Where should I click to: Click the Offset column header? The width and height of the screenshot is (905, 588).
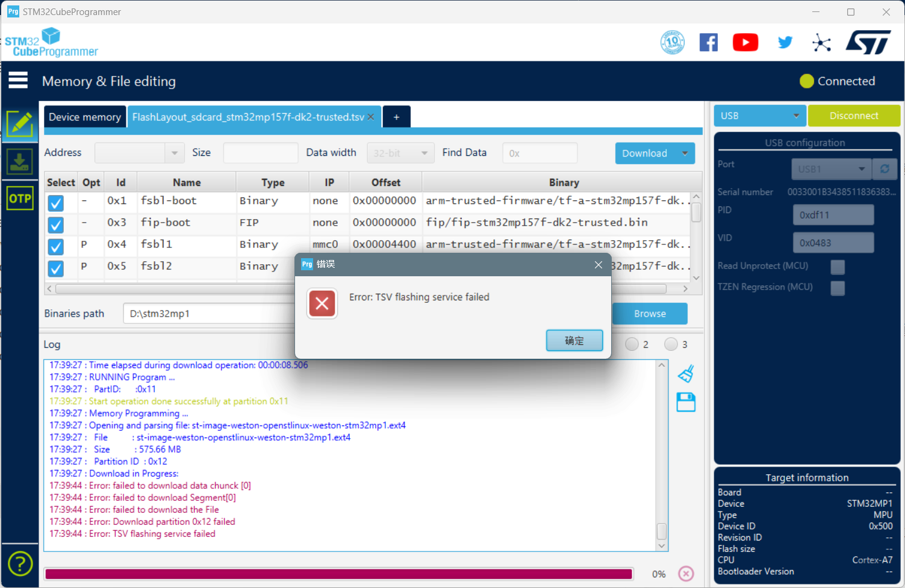click(x=386, y=182)
